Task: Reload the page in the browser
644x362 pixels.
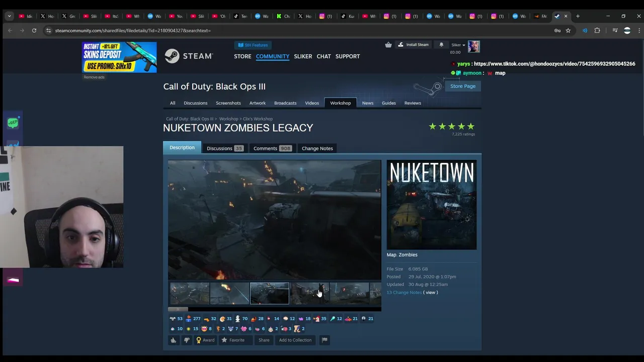Action: [x=34, y=31]
